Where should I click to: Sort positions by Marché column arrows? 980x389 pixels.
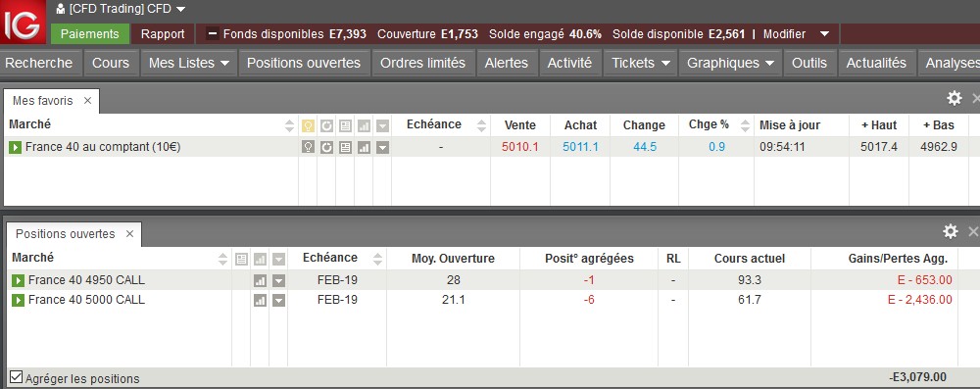point(223,259)
